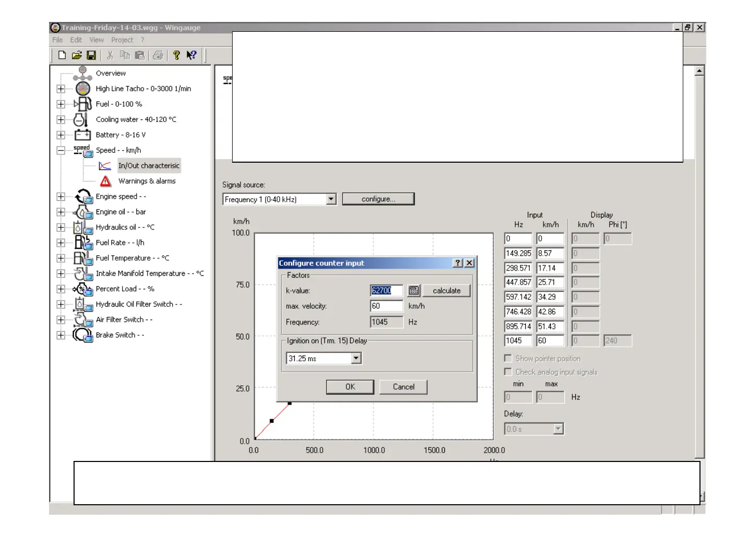Select the Battery icon
This screenshot has width=749, height=560.
tap(82, 135)
